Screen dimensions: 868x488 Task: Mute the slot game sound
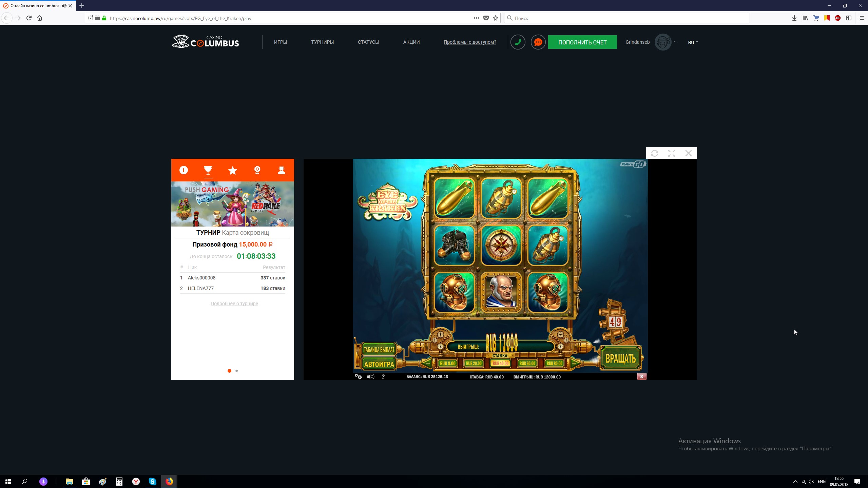370,376
